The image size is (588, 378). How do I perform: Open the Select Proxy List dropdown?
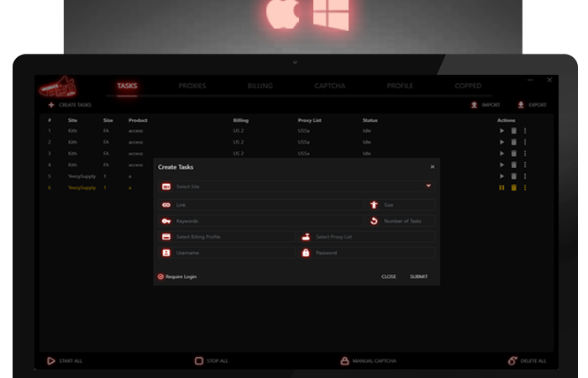[x=370, y=237]
